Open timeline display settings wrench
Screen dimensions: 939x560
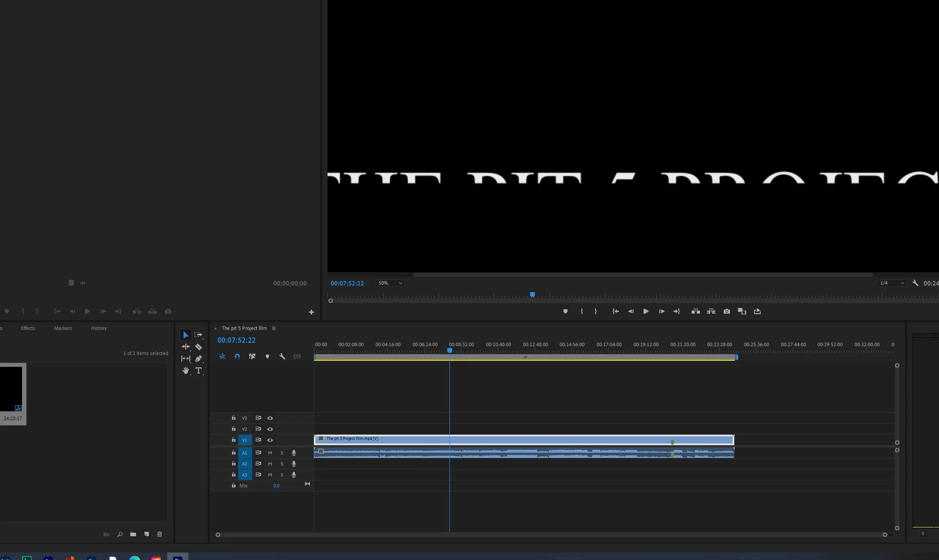(282, 357)
